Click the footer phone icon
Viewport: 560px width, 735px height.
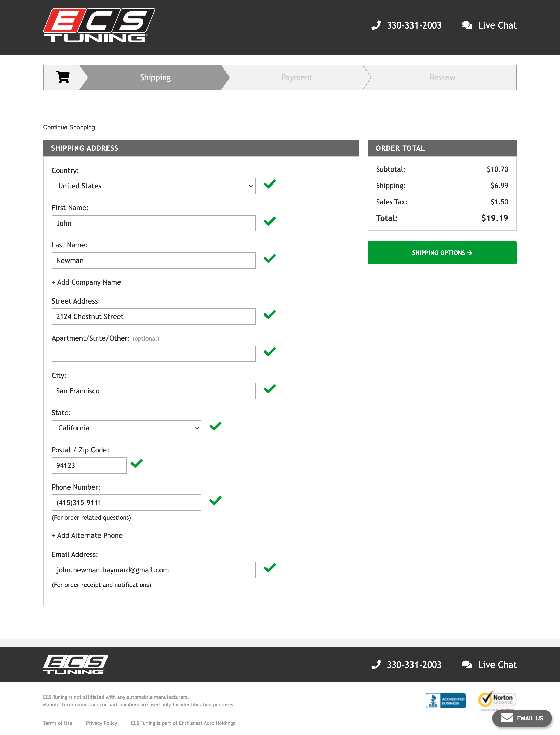coord(376,664)
